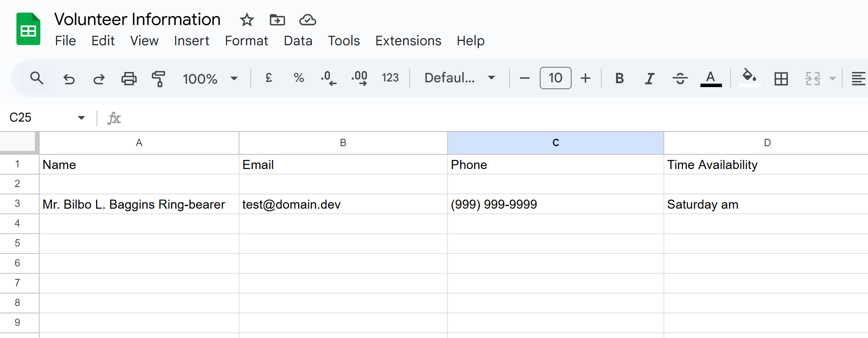Toggle italic formatting
The height and width of the screenshot is (338, 868).
click(649, 78)
